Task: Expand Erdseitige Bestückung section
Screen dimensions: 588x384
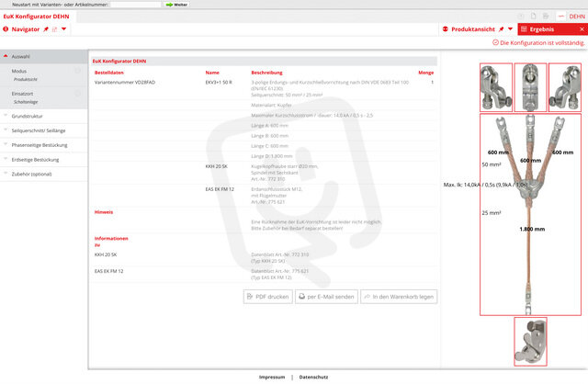Action: (43, 160)
